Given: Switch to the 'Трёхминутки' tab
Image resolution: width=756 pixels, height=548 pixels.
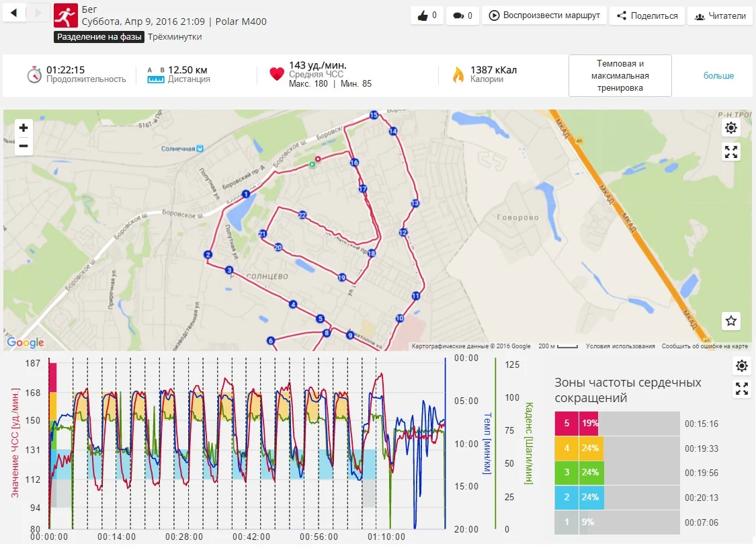Looking at the screenshot, I should [175, 37].
